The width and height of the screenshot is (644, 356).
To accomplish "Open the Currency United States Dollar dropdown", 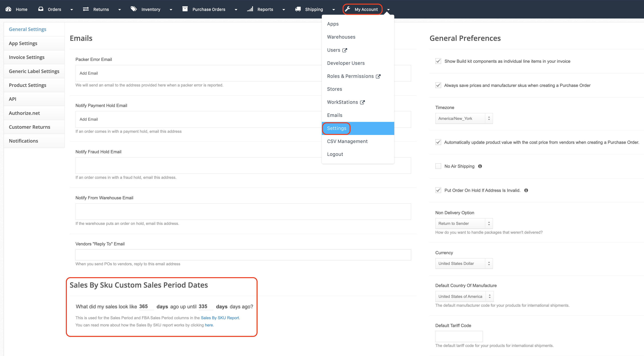I will [464, 264].
